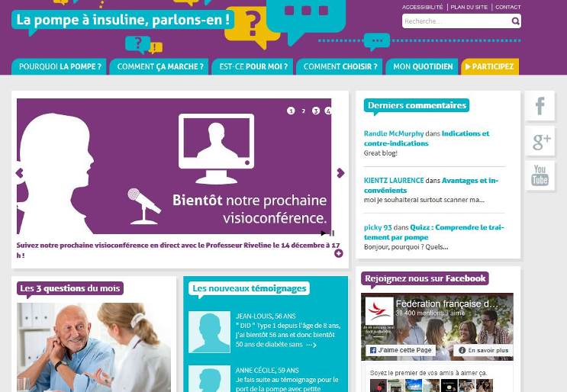
Task: Select carousel slide 1 indicator
Action: click(291, 111)
